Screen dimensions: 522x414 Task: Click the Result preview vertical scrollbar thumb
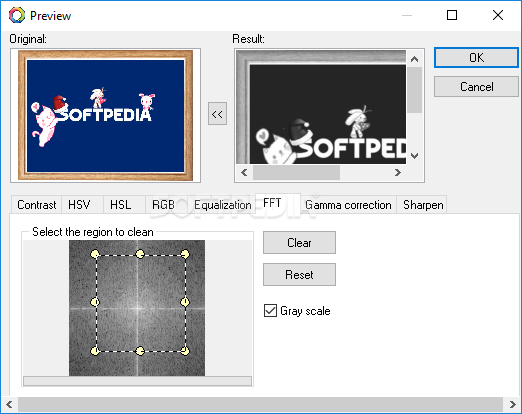[x=414, y=90]
